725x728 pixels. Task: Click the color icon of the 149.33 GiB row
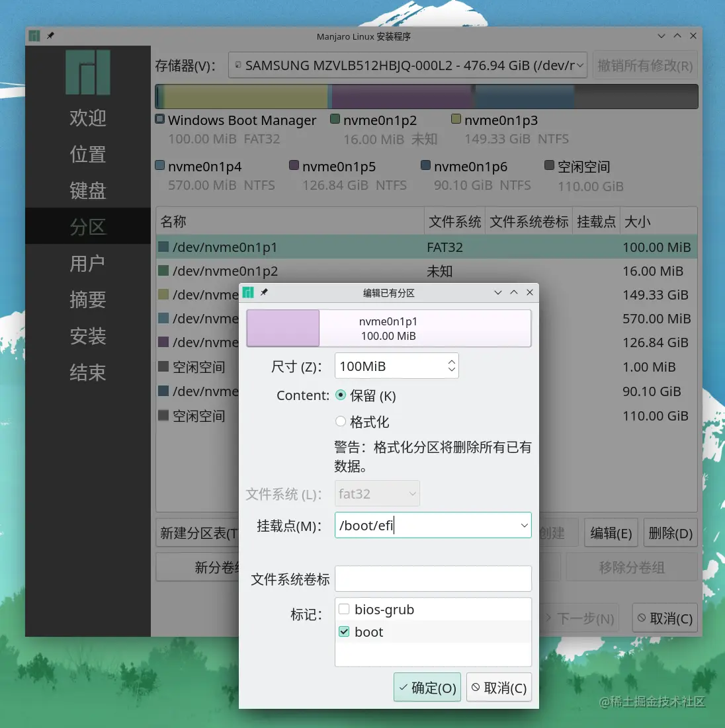163,294
